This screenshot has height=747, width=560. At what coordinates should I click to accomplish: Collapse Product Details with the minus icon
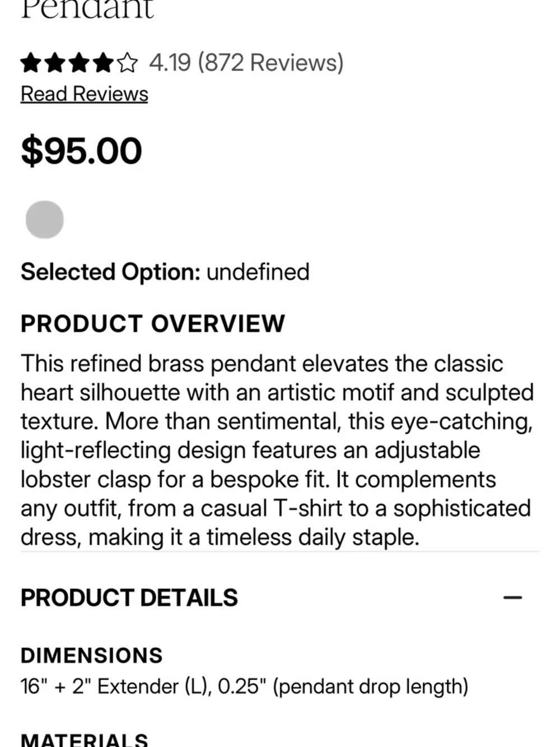[512, 598]
